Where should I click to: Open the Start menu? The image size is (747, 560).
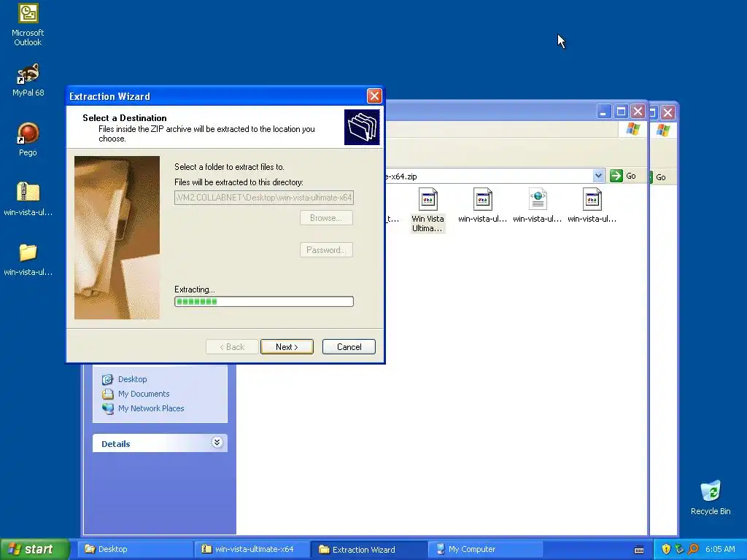(x=34, y=549)
